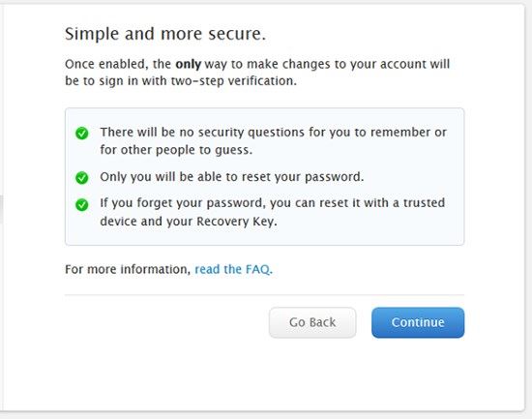Go Back to the previous step
The width and height of the screenshot is (532, 419).
(x=312, y=322)
